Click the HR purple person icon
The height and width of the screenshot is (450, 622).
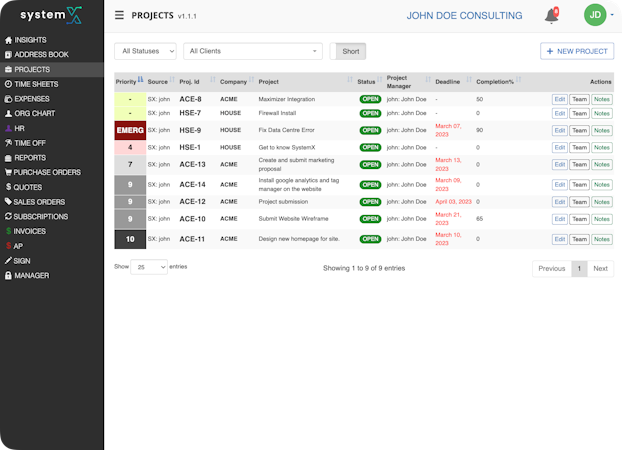(8, 128)
